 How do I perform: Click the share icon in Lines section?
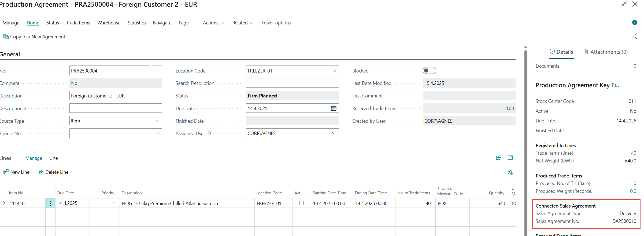[x=498, y=158]
